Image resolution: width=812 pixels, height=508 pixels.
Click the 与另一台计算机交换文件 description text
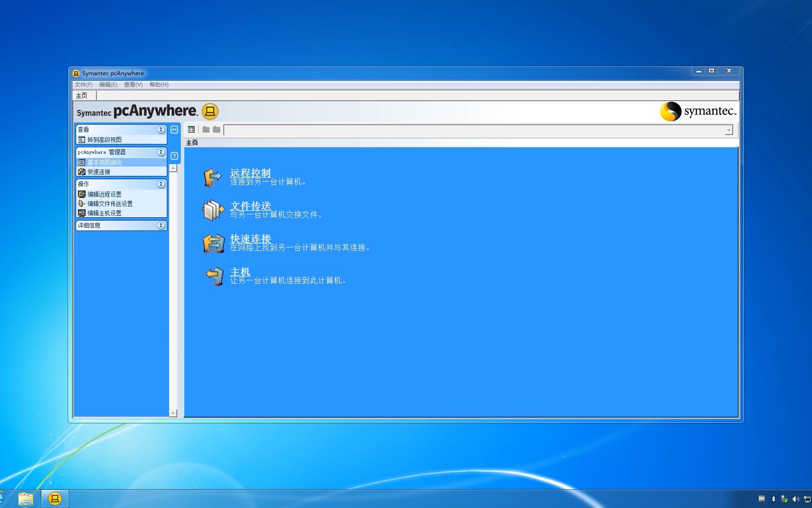(x=276, y=214)
